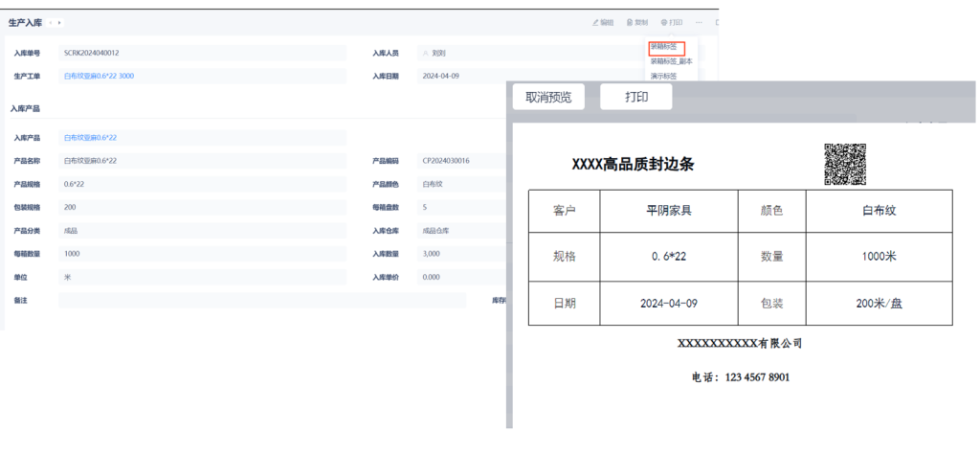
Task: Click the 入库日期 field 2024-04-09
Action: tap(441, 76)
